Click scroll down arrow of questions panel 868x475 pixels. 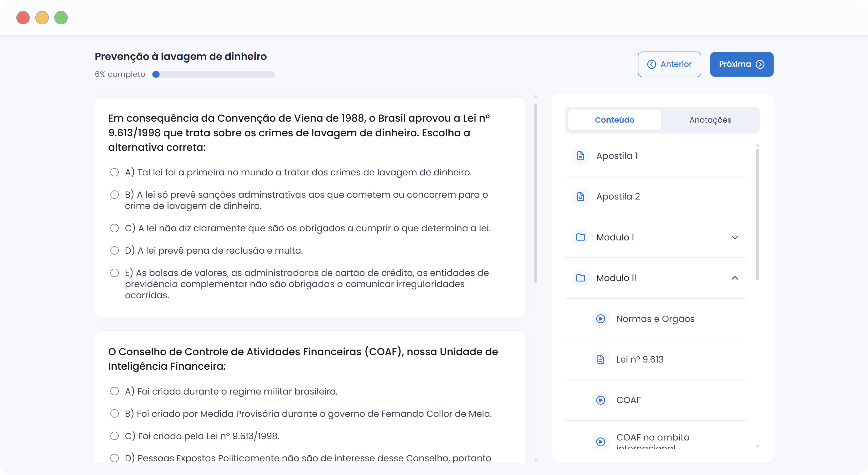[536, 460]
